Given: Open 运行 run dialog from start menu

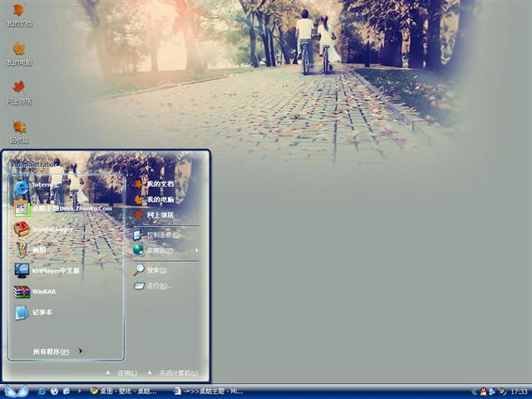Looking at the screenshot, I should point(153,286).
